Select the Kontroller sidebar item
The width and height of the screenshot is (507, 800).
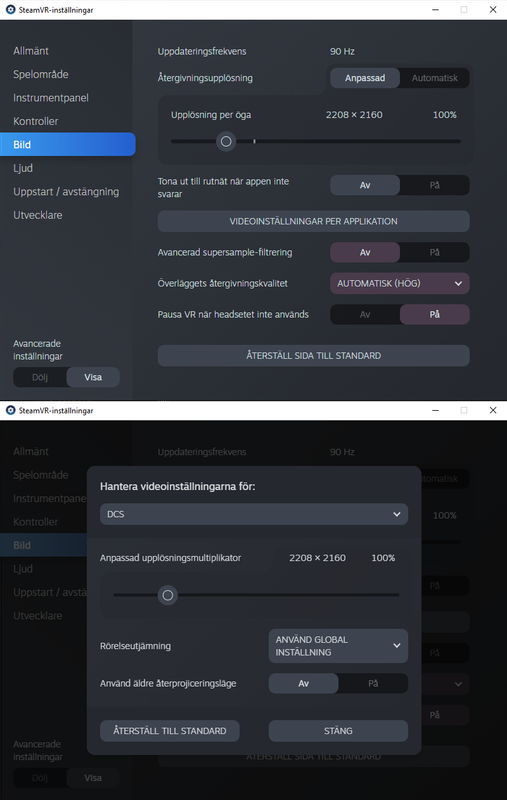36,121
